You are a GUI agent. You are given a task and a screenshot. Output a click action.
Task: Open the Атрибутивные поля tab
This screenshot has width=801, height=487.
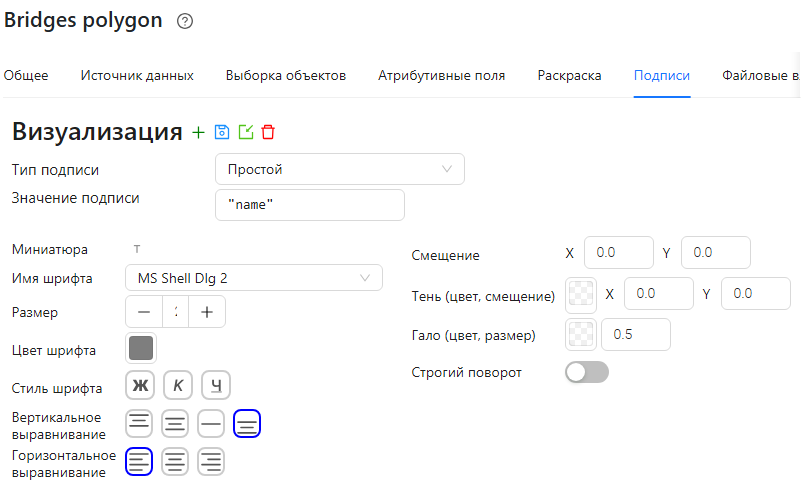(x=441, y=76)
